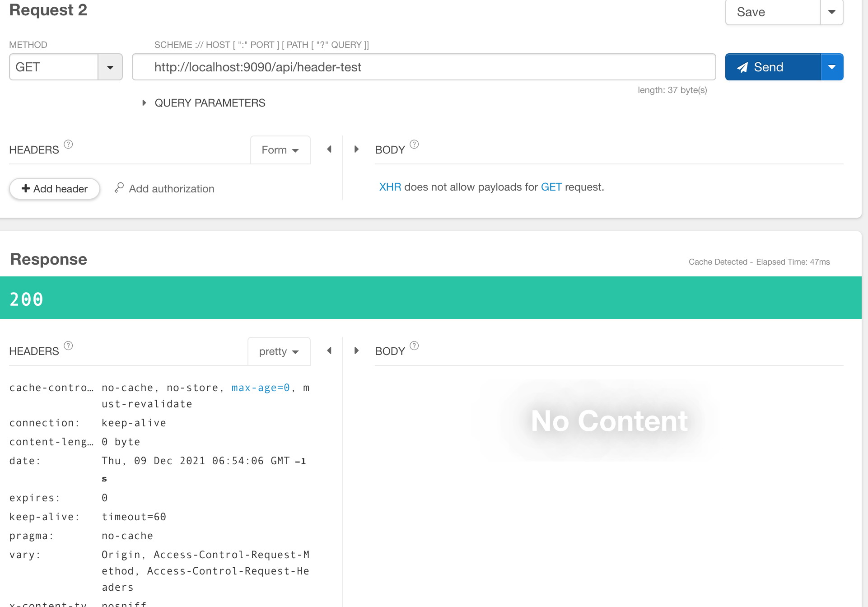Open the pretty response format dropdown
The width and height of the screenshot is (868, 607).
[279, 351]
